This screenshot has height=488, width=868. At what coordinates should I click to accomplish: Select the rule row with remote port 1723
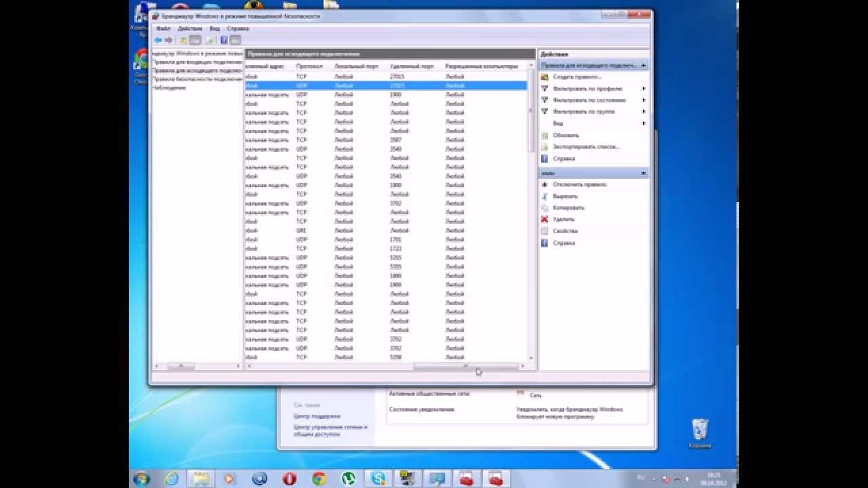click(x=386, y=249)
